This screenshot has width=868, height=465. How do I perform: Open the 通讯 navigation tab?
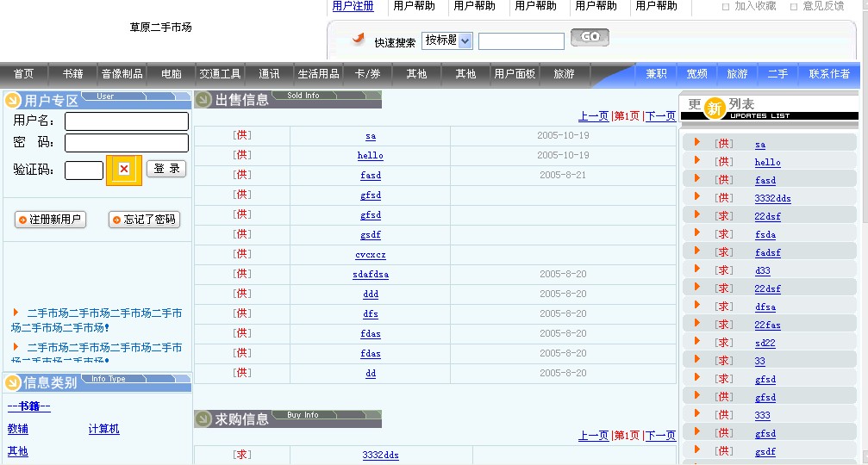click(x=269, y=74)
